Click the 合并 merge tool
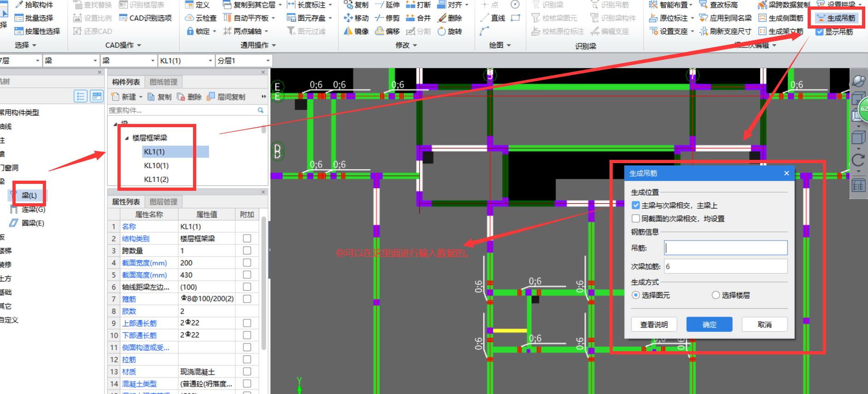 coord(418,18)
